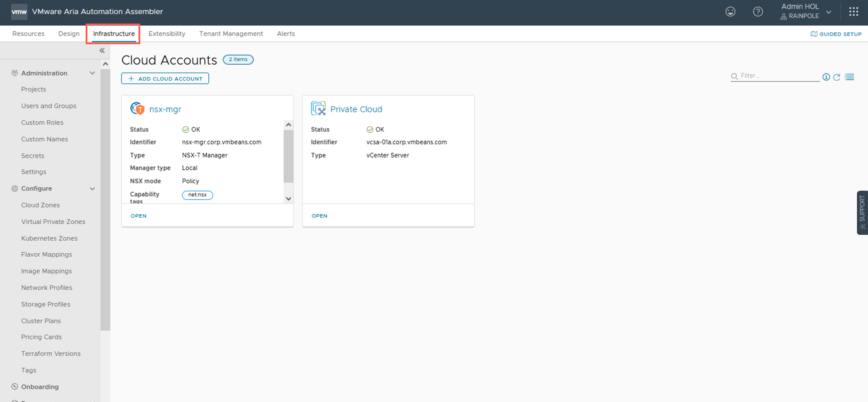
Task: Open the Private Cloud account card
Action: tap(319, 216)
